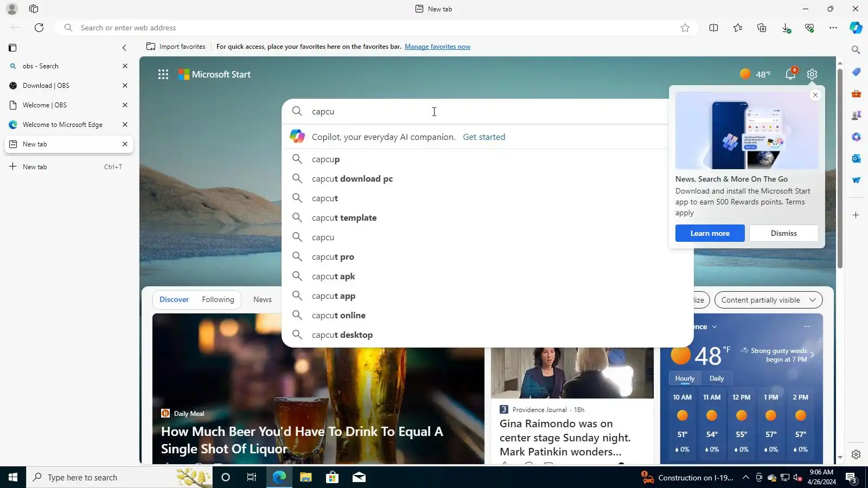Viewport: 868px width, 488px height.
Task: Open Browser essentials heart icon
Action: coord(809,28)
